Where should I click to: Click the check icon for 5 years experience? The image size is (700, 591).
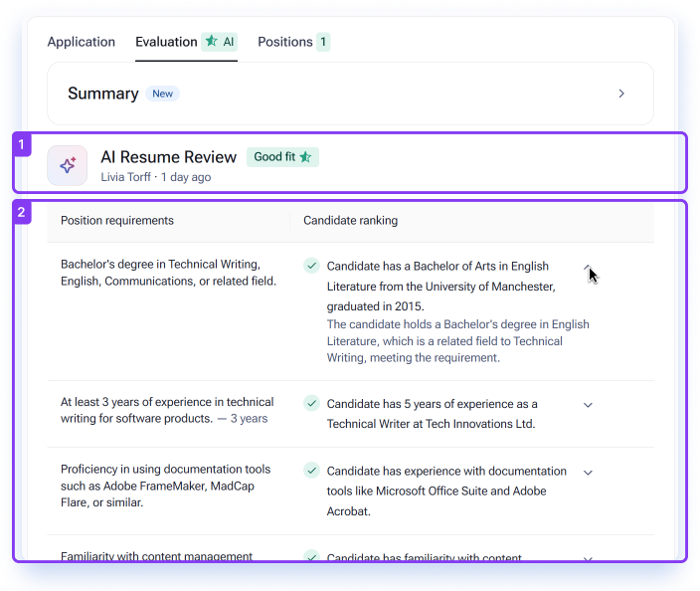pos(311,403)
